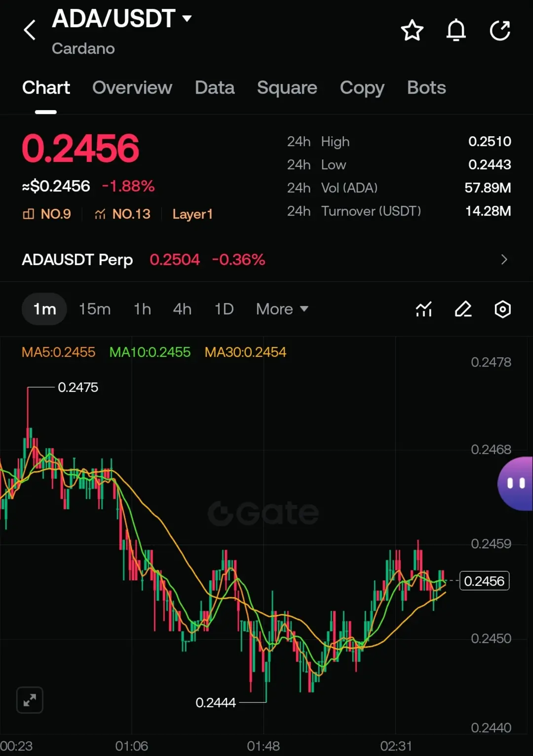Open chart indicators icon
533x756 pixels.
tap(423, 309)
